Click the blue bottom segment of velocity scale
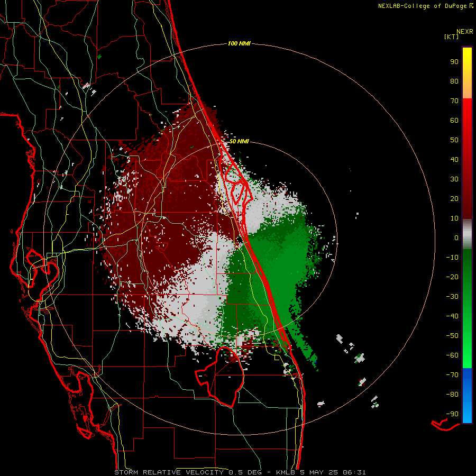 click(x=467, y=396)
